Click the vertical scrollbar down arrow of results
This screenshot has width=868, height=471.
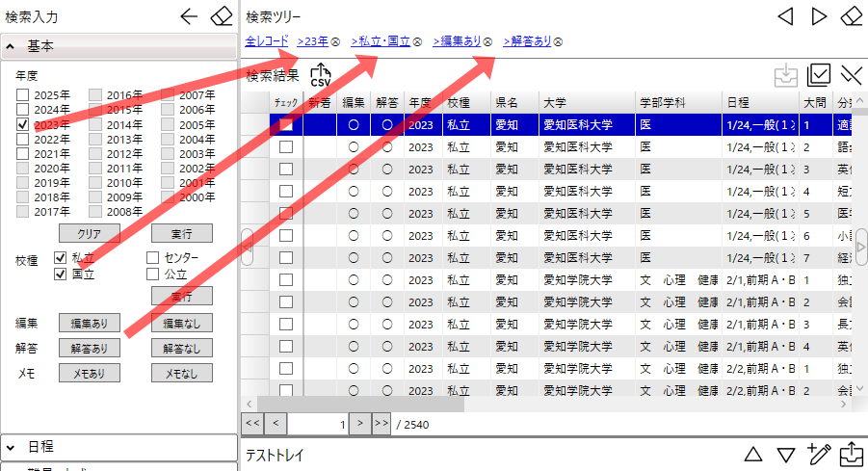click(x=860, y=389)
